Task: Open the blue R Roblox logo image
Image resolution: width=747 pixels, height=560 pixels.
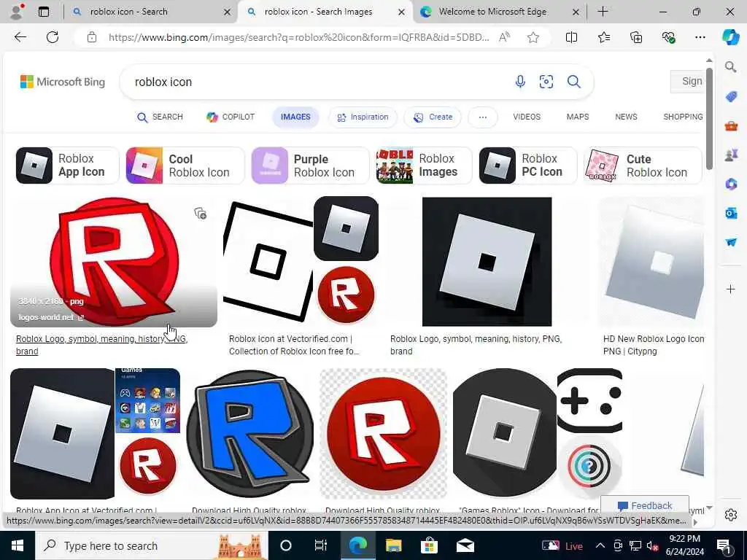Action: point(249,433)
